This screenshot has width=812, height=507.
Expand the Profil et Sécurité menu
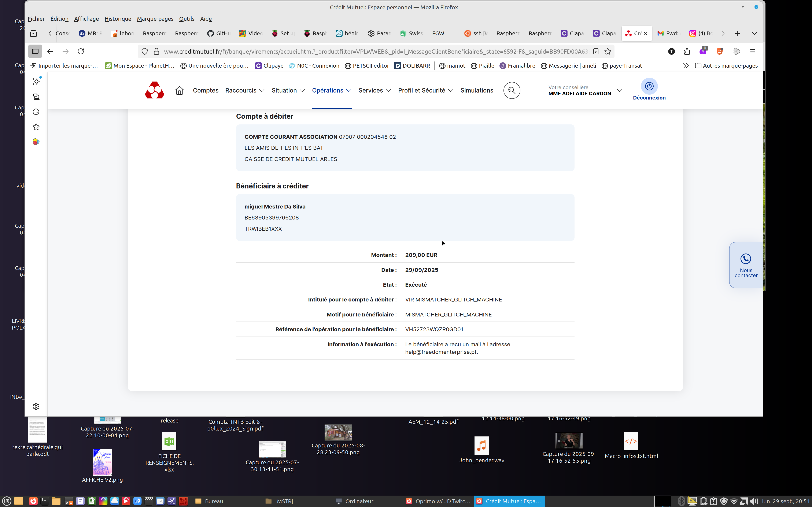pyautogui.click(x=425, y=90)
